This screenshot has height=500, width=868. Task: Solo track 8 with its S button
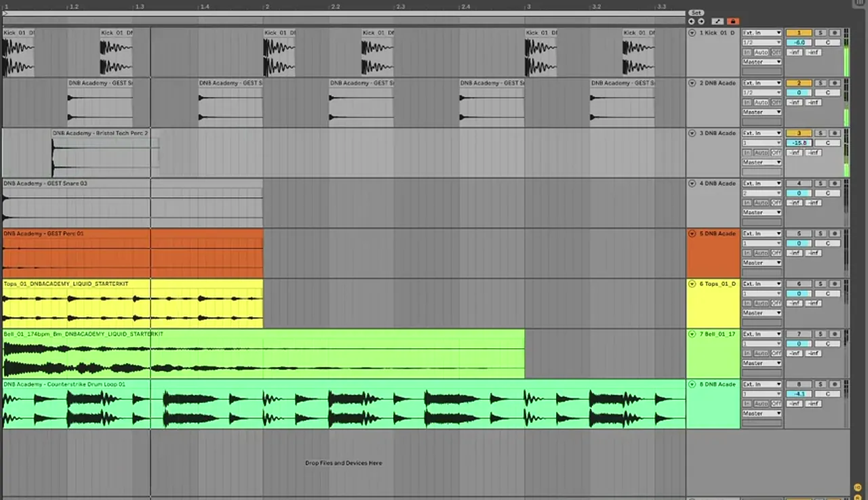(x=821, y=383)
